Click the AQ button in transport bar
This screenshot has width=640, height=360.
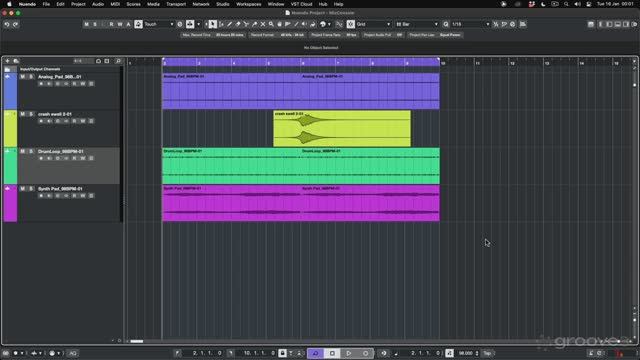73,353
